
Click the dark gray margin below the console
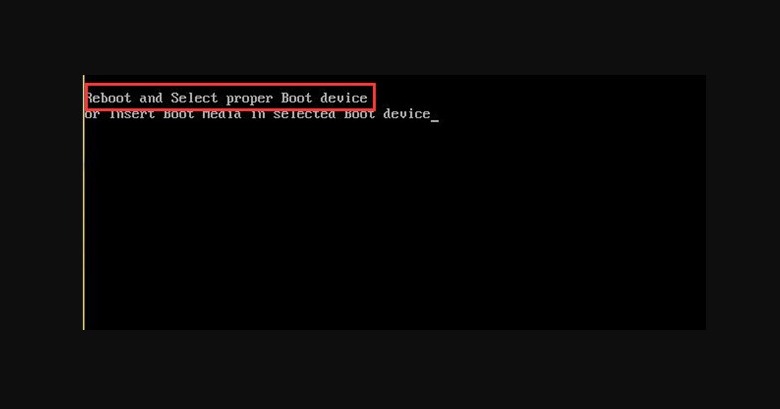pyautogui.click(x=390, y=369)
